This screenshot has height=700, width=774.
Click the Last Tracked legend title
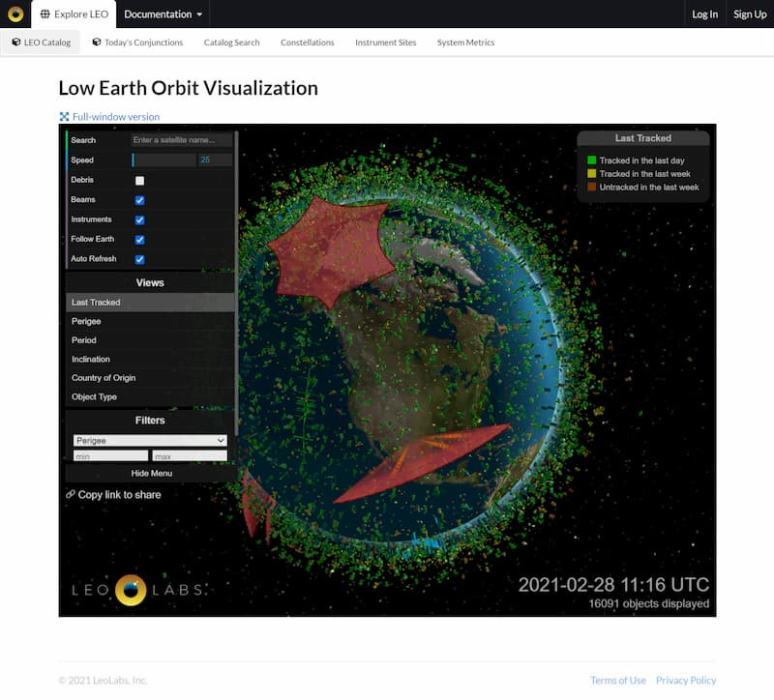tap(642, 138)
